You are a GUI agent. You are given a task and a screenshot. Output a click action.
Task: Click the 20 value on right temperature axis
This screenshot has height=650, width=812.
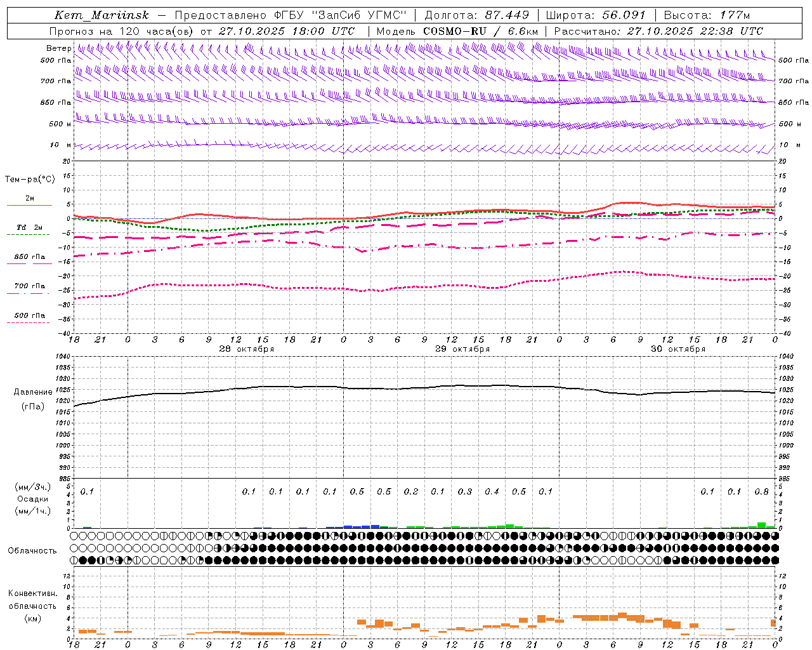coord(783,162)
